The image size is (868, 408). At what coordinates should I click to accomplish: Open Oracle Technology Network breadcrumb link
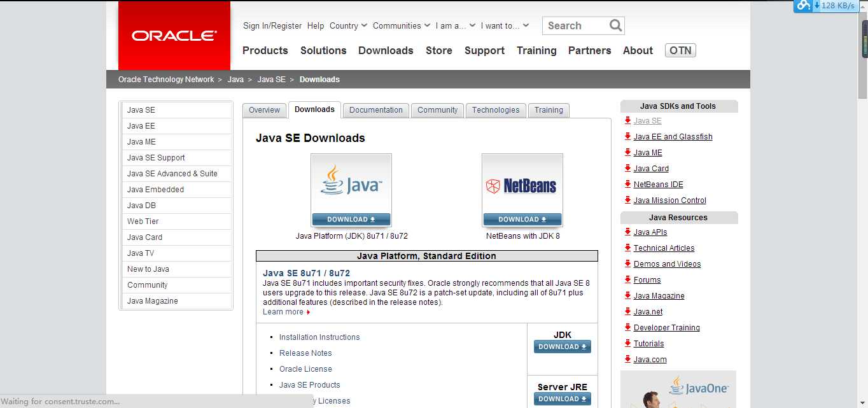(x=166, y=80)
